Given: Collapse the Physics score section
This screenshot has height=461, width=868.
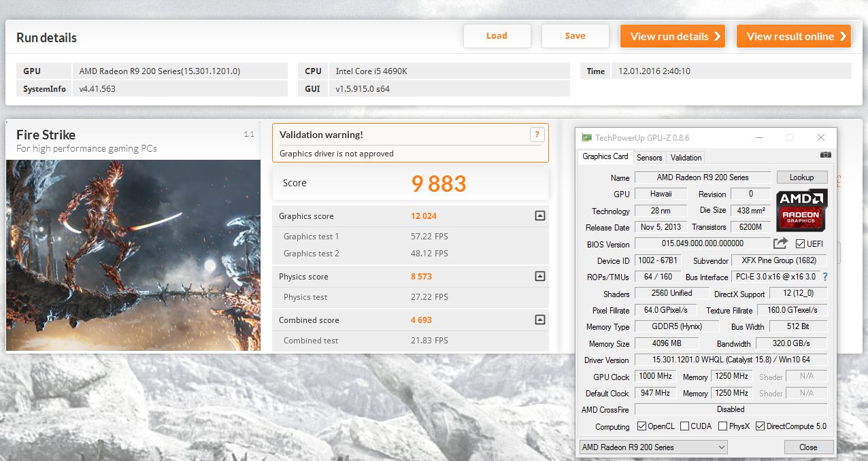Looking at the screenshot, I should pos(539,276).
